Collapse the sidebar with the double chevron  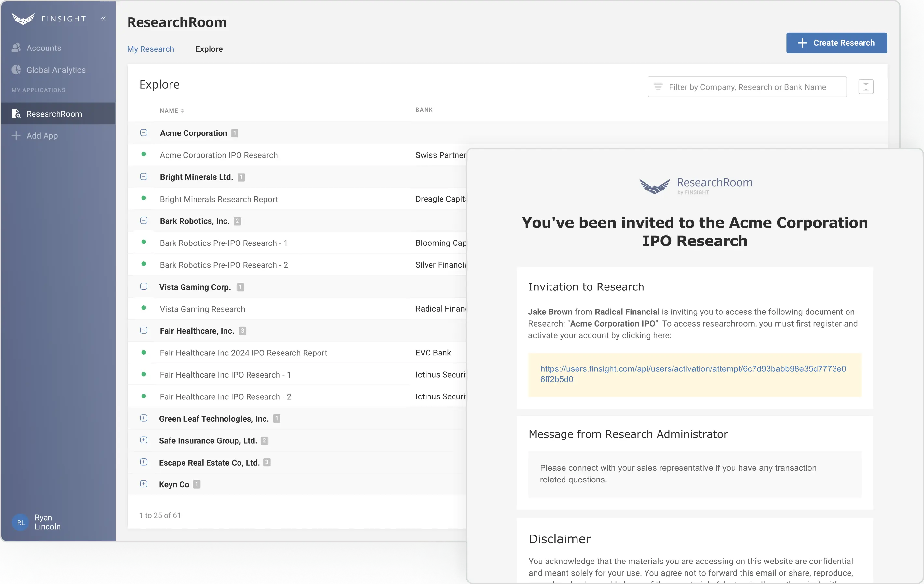point(103,19)
